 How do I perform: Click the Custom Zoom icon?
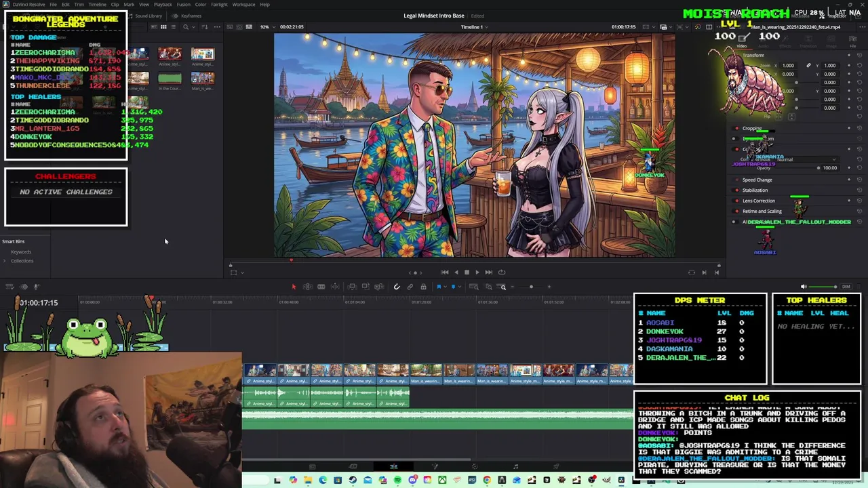[x=502, y=287]
